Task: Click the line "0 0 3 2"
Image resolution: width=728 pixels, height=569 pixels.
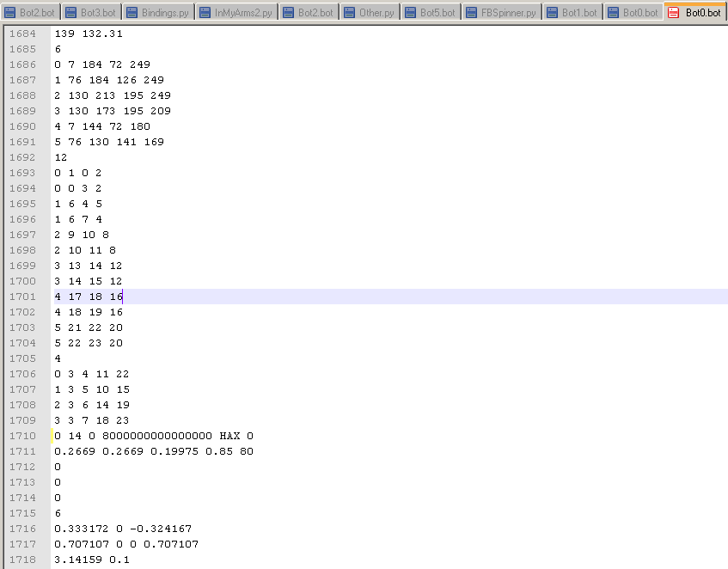Action: click(78, 188)
